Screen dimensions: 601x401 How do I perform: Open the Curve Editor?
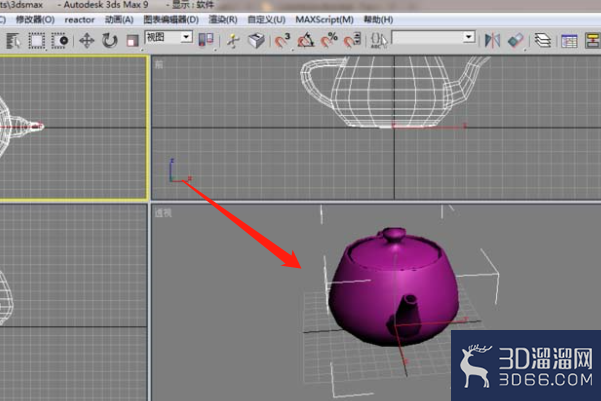tap(569, 41)
